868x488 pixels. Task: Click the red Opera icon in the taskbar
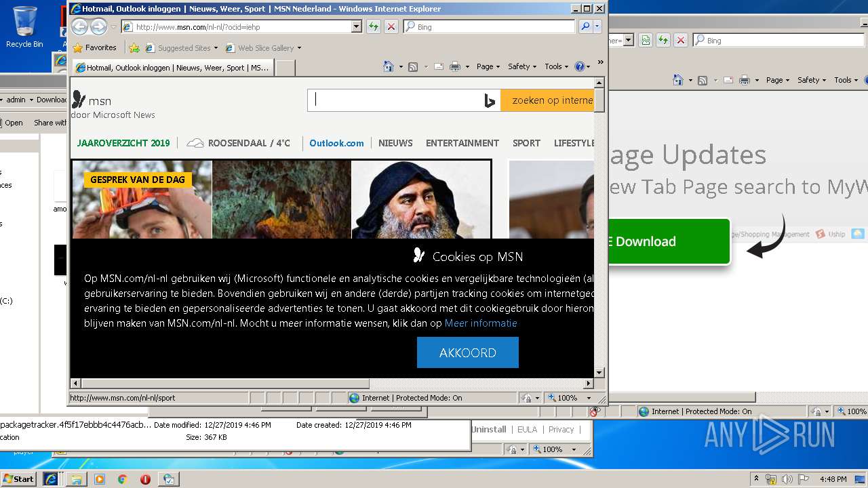(x=145, y=479)
